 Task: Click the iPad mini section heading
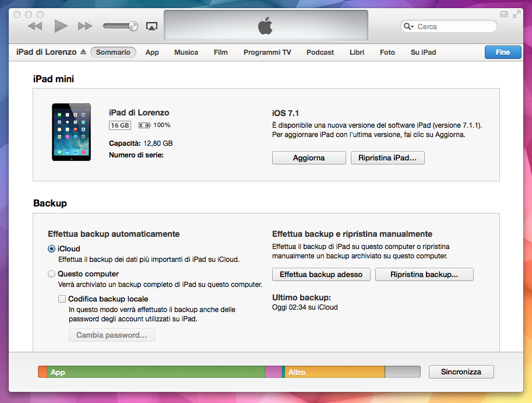pos(54,79)
